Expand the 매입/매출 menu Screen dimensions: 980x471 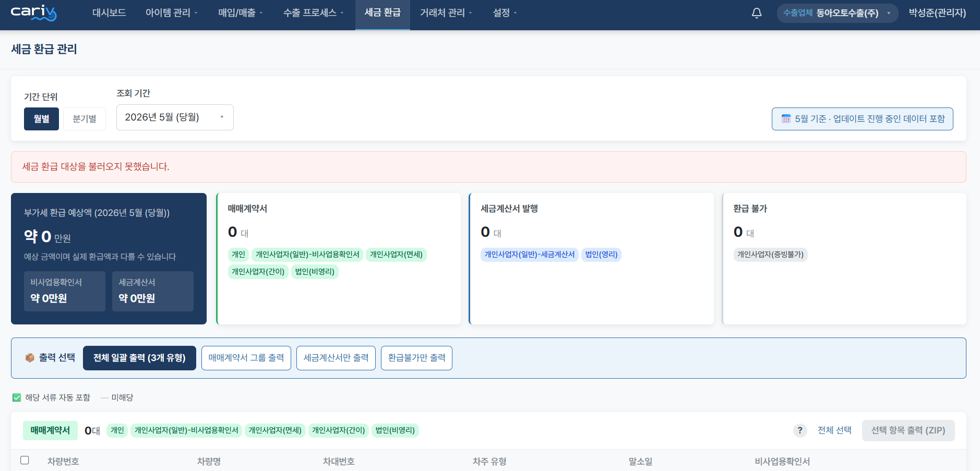240,13
